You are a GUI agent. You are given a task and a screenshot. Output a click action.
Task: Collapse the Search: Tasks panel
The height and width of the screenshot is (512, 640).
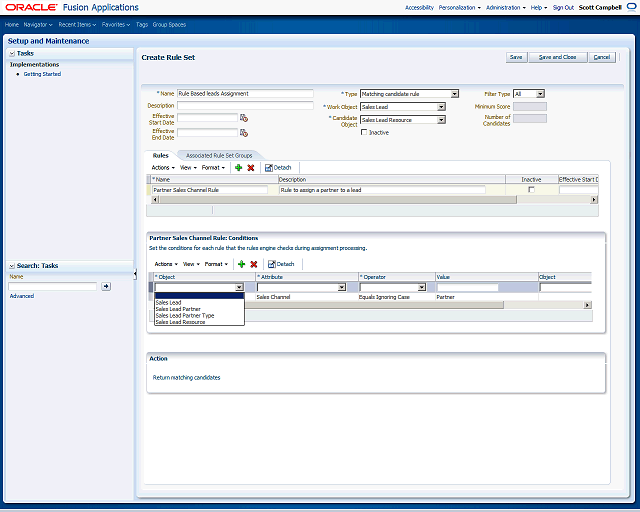12,266
